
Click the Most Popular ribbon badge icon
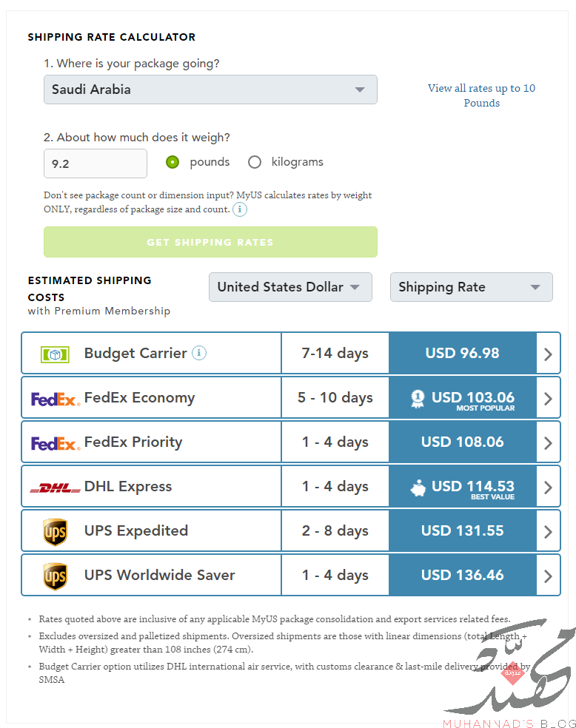pos(418,399)
